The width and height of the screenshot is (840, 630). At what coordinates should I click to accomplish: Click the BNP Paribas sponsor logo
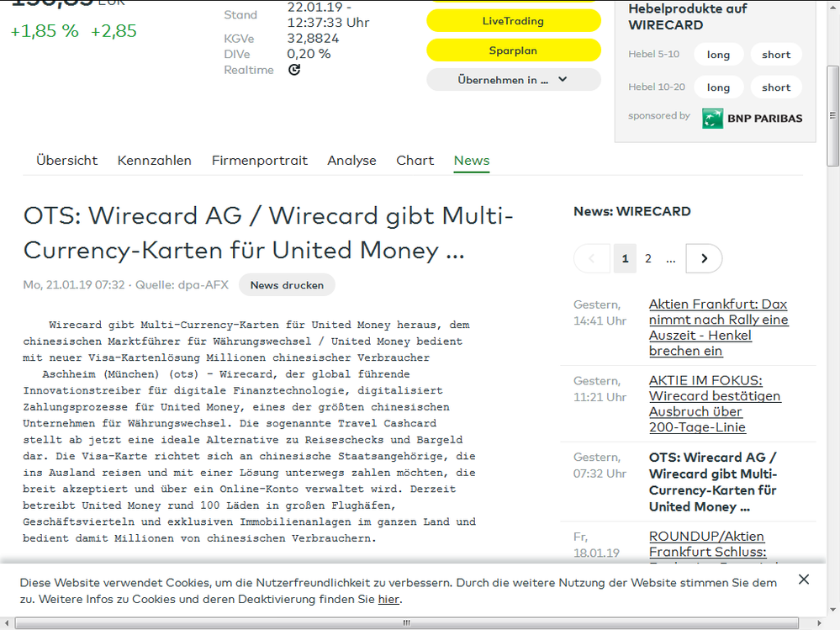[x=751, y=118]
